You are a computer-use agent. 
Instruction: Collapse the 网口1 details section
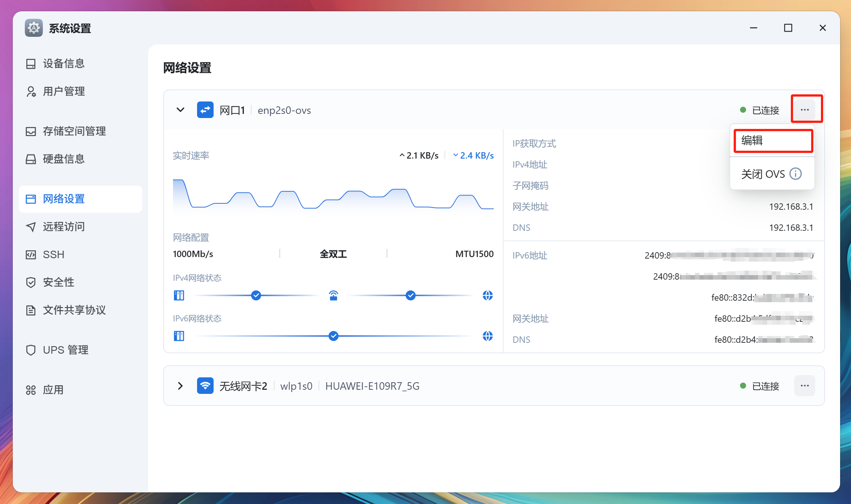coord(180,110)
